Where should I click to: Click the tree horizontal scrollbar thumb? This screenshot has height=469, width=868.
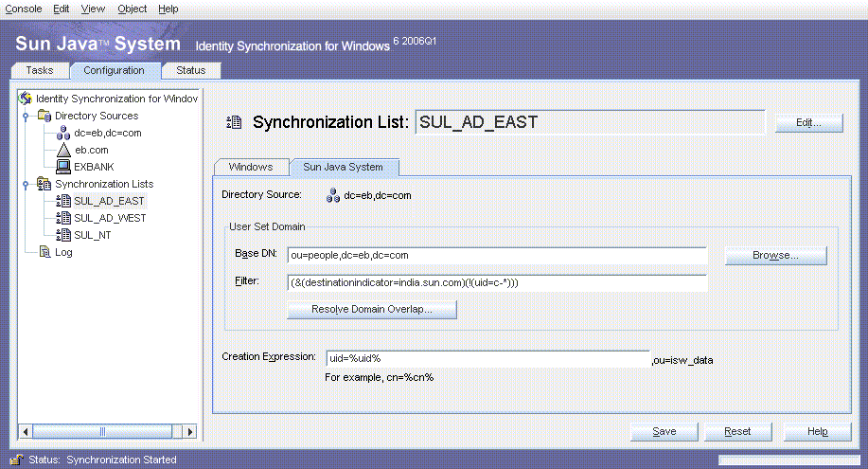pyautogui.click(x=102, y=431)
